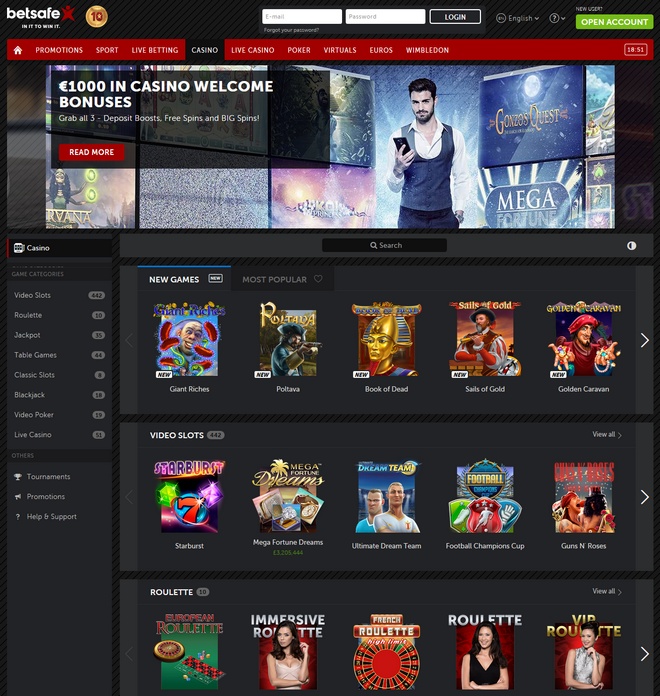Click Forgot your password link
This screenshot has height=696, width=660.
(x=291, y=30)
